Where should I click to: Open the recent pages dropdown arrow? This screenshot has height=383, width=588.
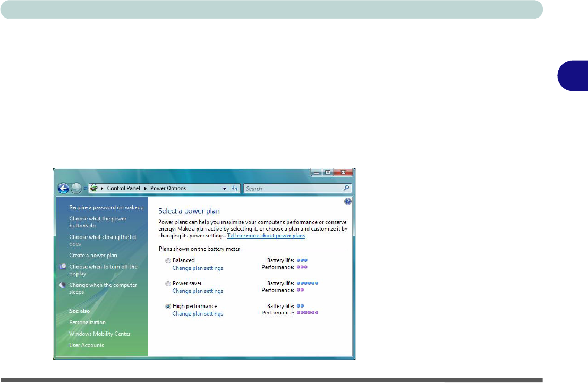coord(85,189)
